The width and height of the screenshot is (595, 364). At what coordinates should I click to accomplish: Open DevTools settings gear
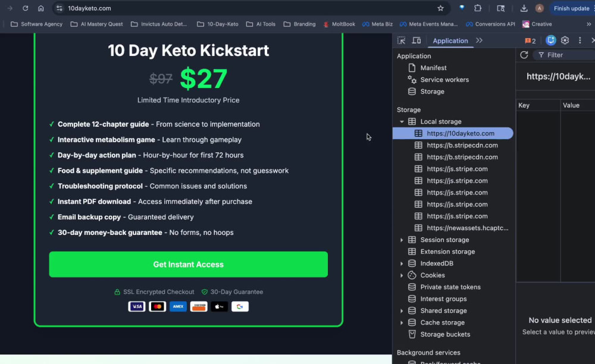coord(565,40)
